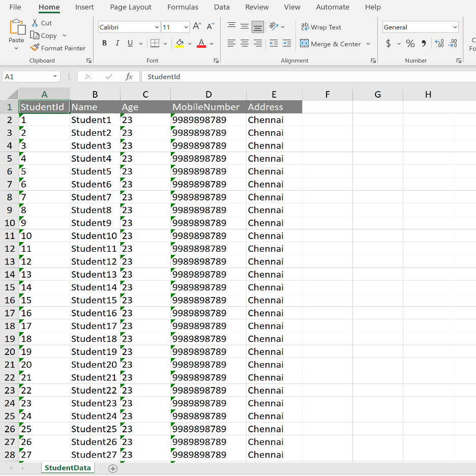Align text to the left

231,43
